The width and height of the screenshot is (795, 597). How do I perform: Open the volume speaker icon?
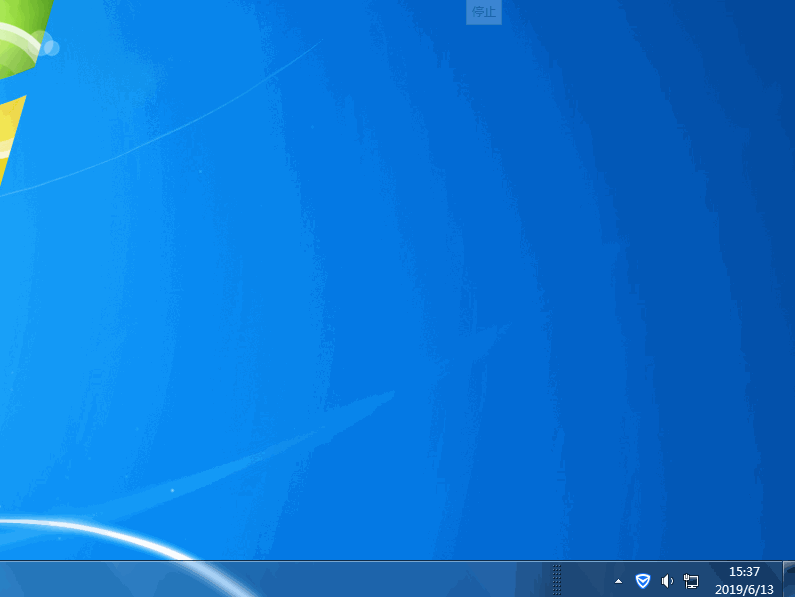[667, 581]
